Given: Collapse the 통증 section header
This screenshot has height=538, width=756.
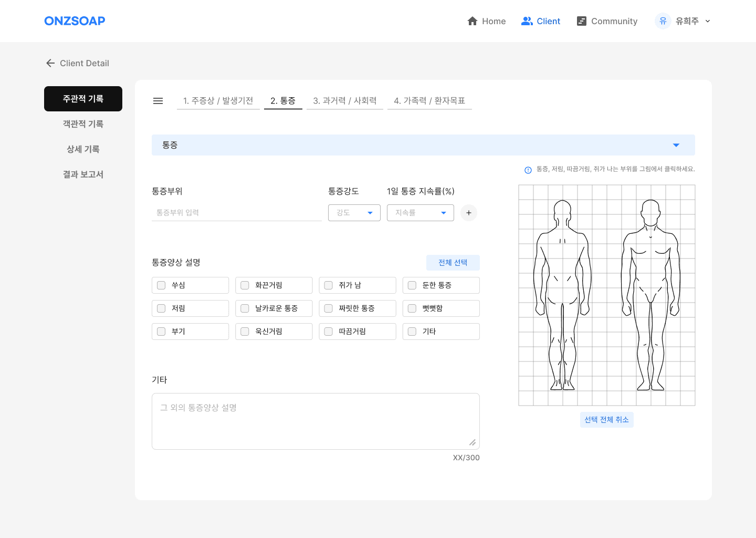Looking at the screenshot, I should pyautogui.click(x=676, y=145).
